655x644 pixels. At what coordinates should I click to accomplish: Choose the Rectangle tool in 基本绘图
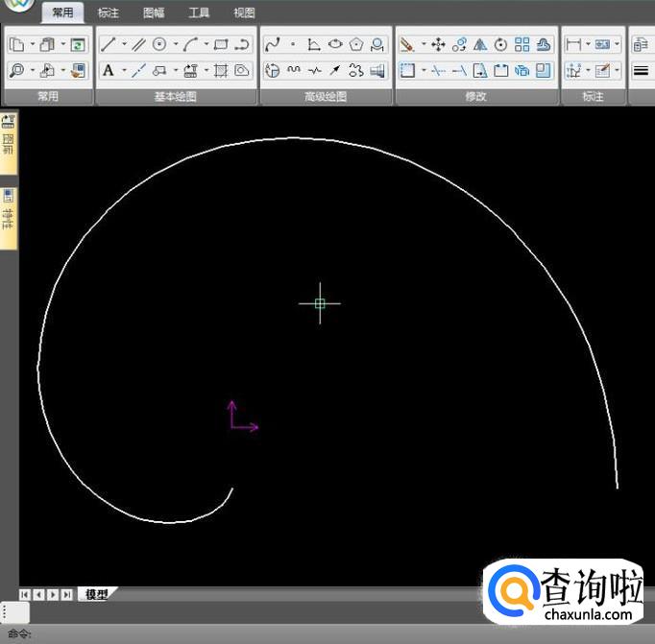coord(221,44)
